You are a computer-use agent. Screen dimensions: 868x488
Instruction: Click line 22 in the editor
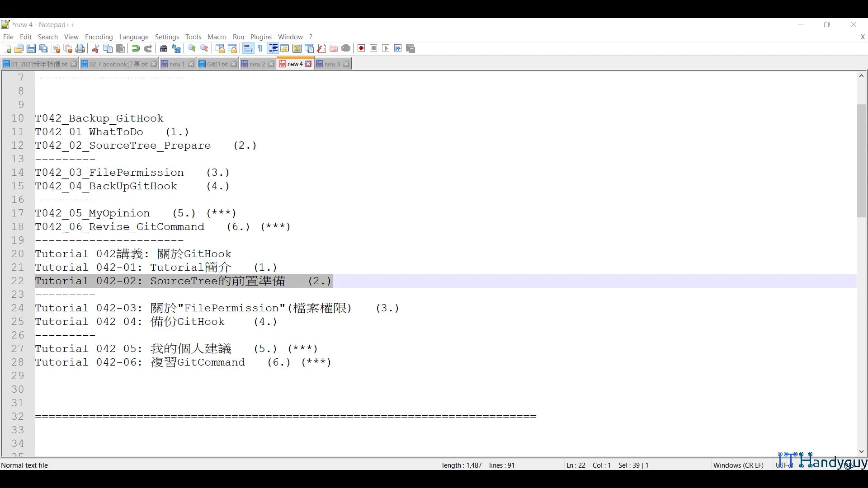pyautogui.click(x=181, y=281)
